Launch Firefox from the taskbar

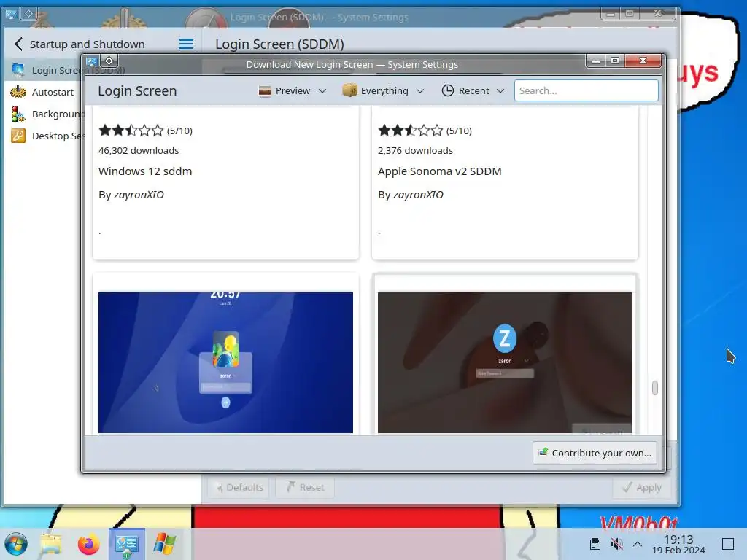(88, 544)
